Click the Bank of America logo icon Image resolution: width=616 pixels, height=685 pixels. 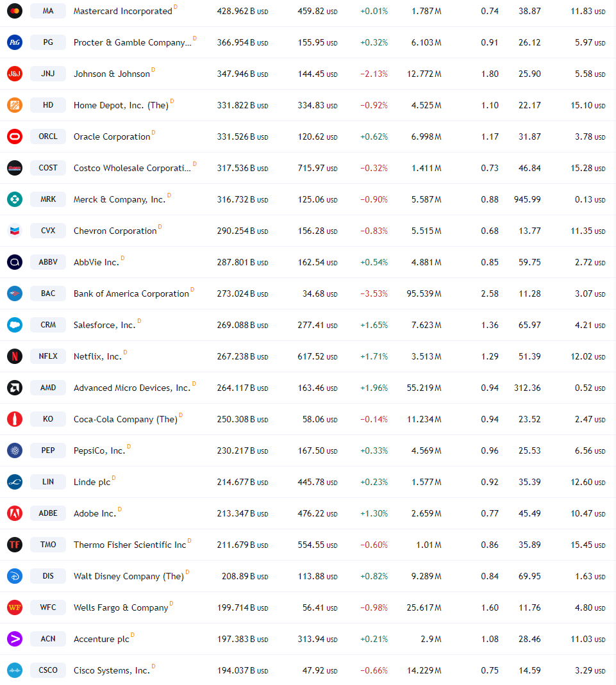tap(15, 293)
